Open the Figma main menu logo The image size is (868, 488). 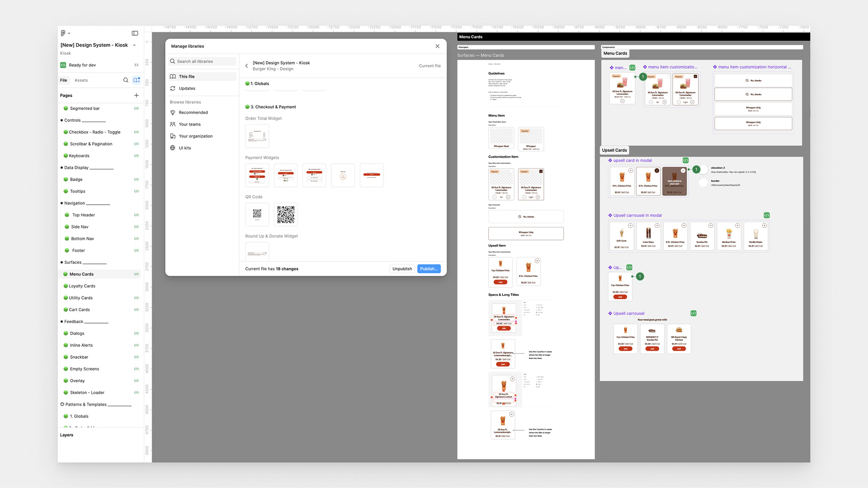point(63,33)
